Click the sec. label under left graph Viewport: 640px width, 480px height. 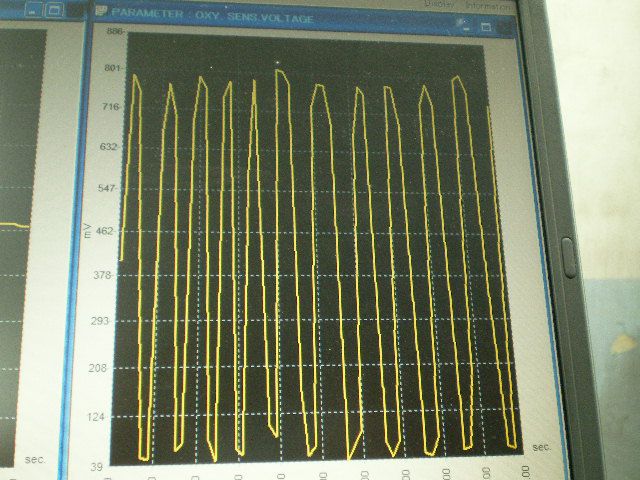35,458
